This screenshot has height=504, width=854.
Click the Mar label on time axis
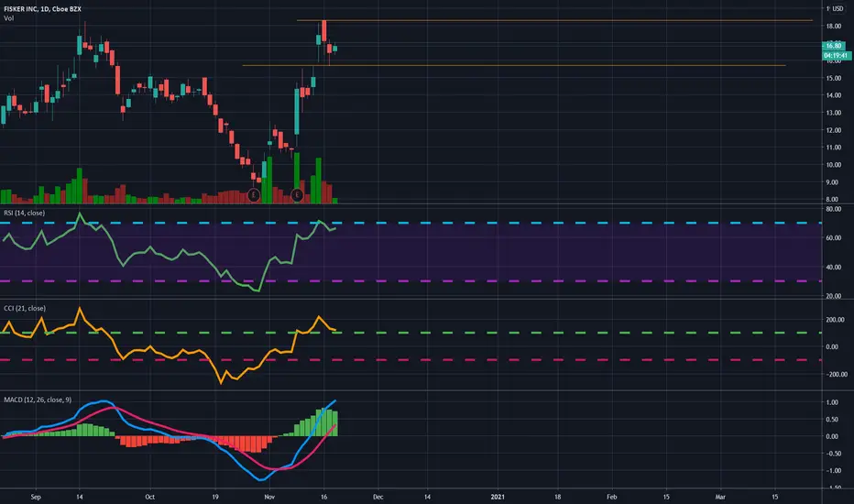(720, 497)
